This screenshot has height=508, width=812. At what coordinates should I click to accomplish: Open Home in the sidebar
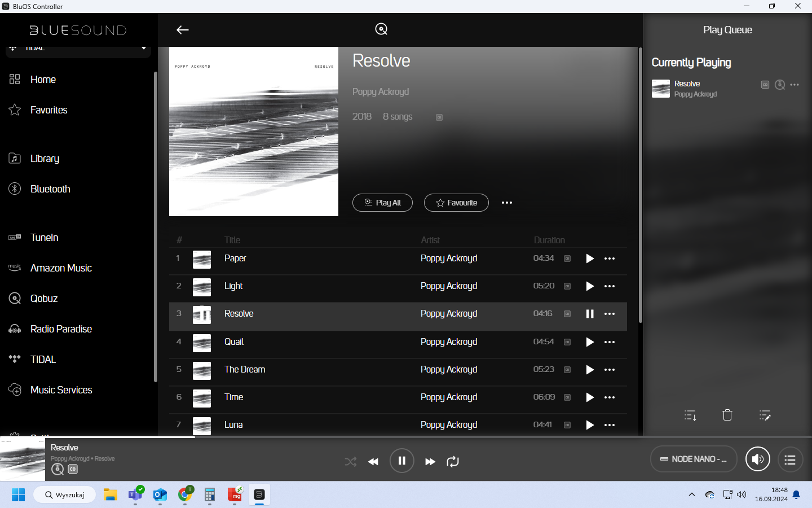[43, 80]
